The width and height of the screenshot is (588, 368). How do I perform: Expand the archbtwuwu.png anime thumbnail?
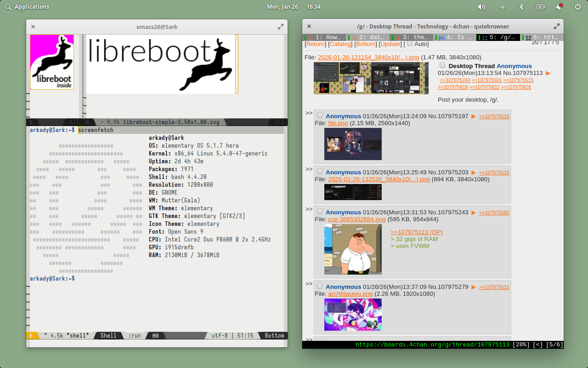click(x=353, y=315)
